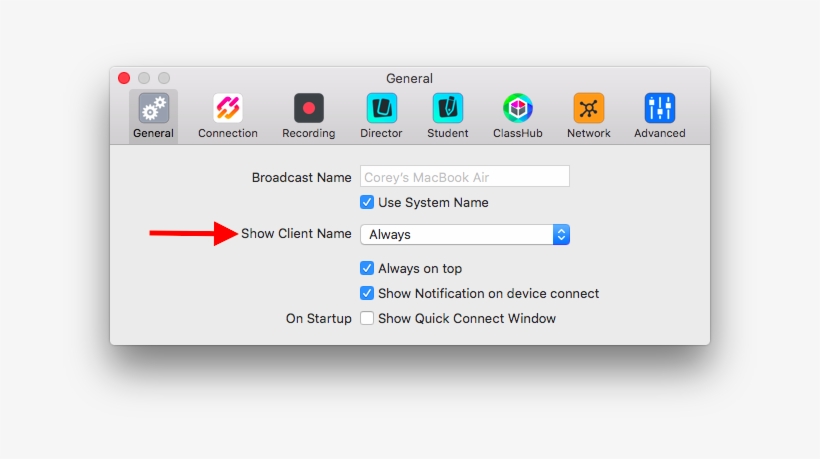The width and height of the screenshot is (820, 459).
Task: Toggle the Always on top checkbox
Action: pos(367,268)
